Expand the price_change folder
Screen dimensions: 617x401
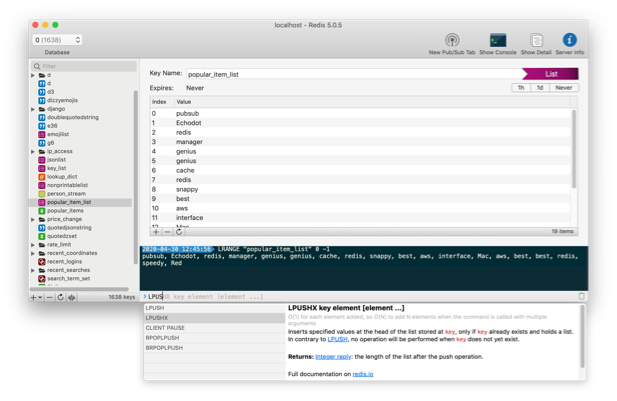(x=33, y=219)
